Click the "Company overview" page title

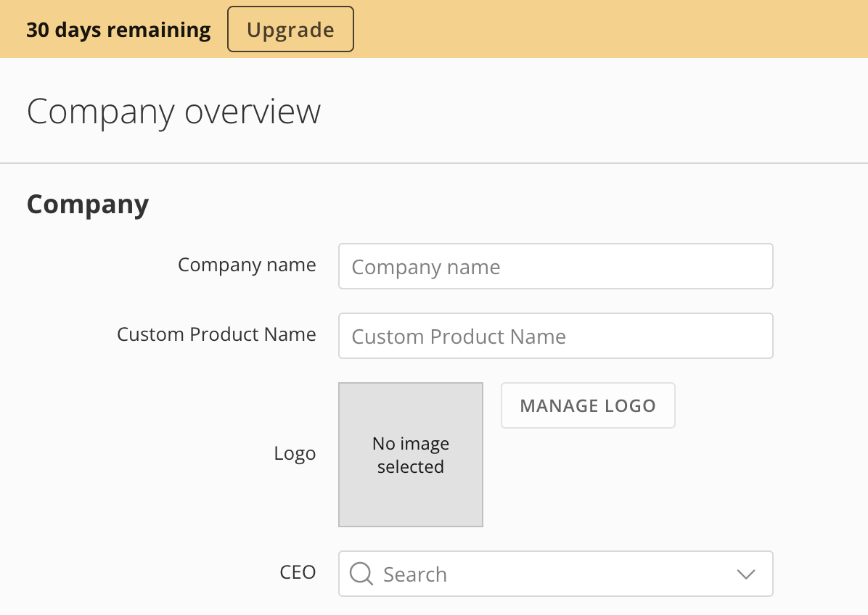point(173,112)
